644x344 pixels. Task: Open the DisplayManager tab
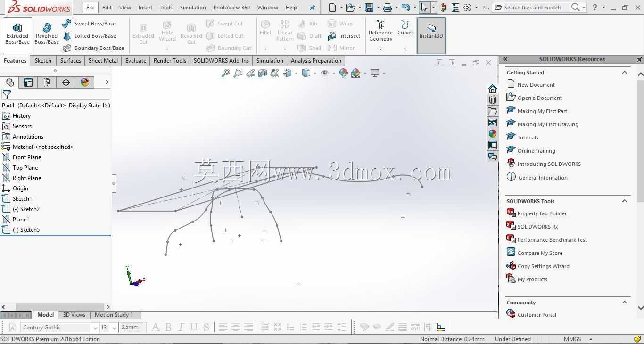pyautogui.click(x=85, y=82)
